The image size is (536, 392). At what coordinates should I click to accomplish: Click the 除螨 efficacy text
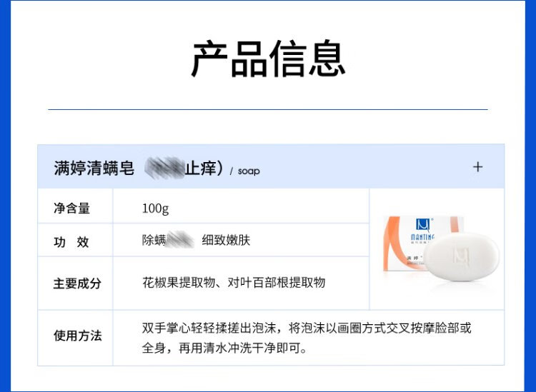(x=154, y=241)
